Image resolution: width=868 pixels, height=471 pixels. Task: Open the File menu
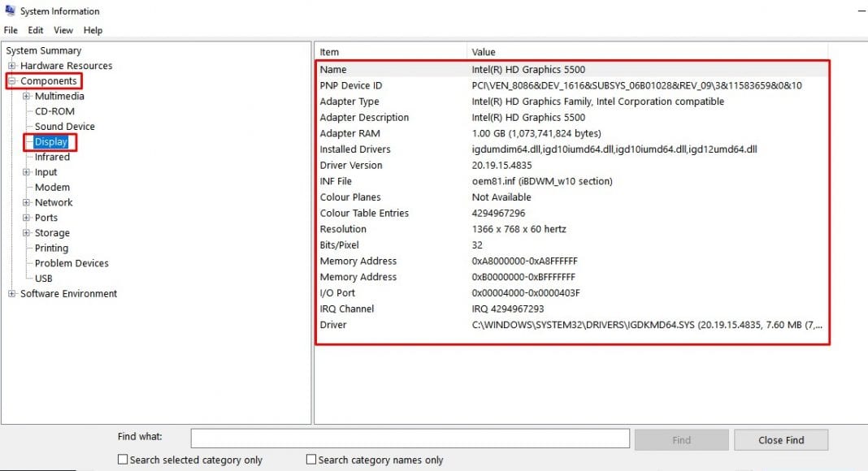10,29
